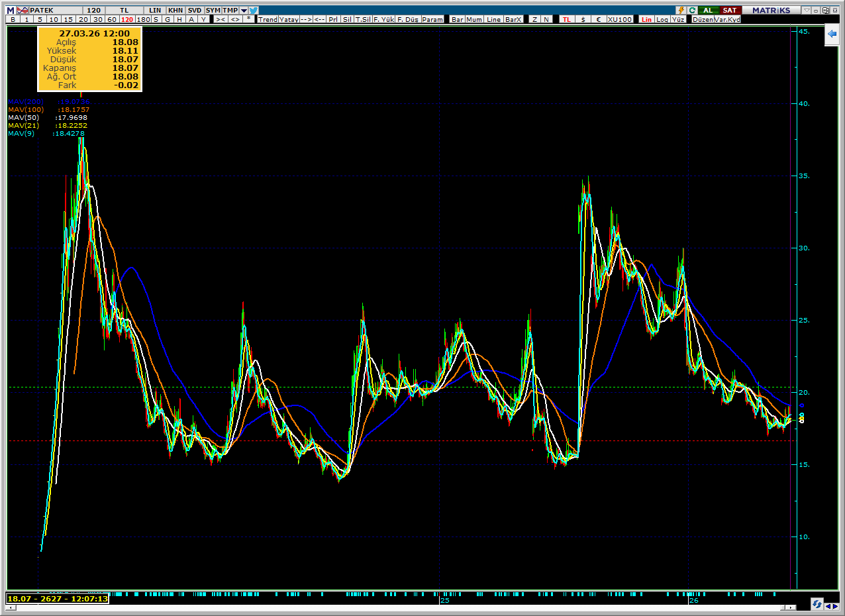Click the chart icon next to PATEK
Image resolution: width=845 pixels, height=616 pixels.
click(x=23, y=10)
